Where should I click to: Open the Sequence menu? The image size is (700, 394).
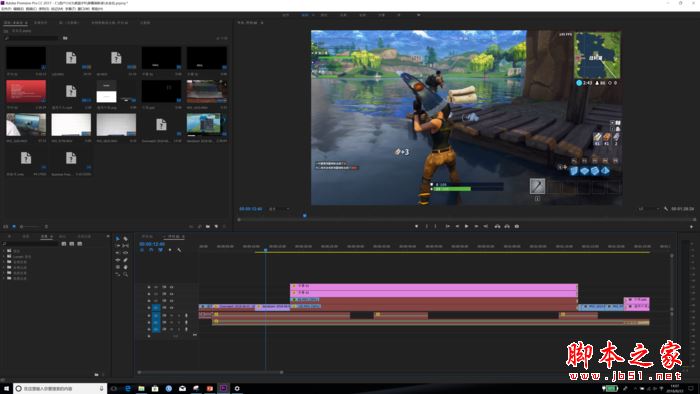(44, 8)
